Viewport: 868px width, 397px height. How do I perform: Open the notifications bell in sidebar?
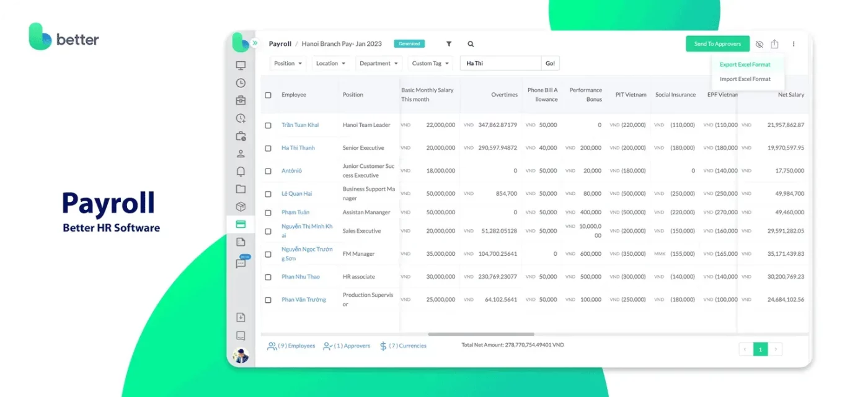241,172
